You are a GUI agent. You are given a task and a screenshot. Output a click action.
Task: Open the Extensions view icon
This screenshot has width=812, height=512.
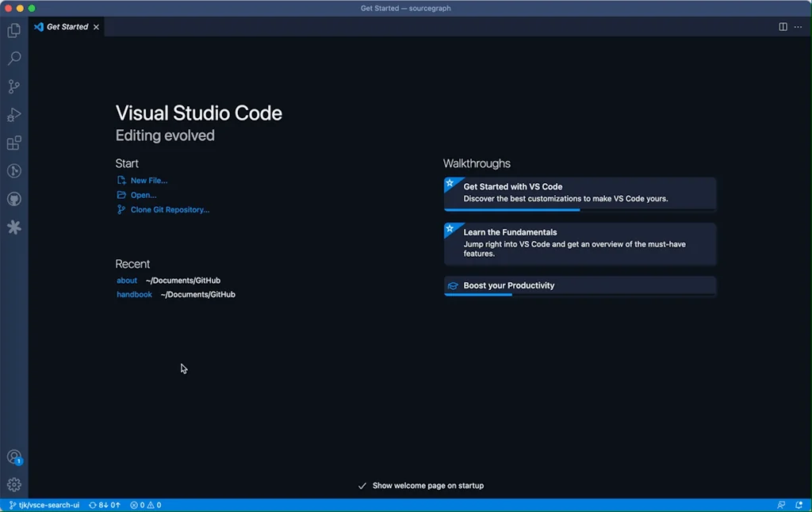(13, 143)
